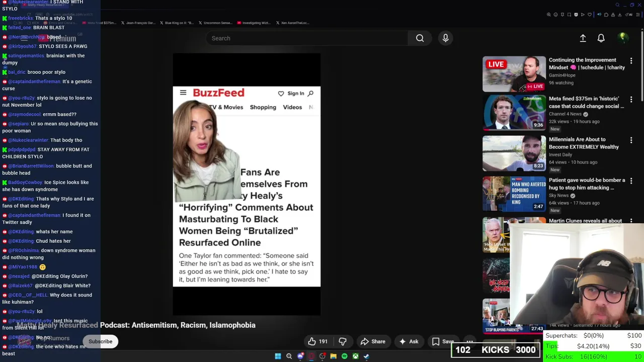Dislike the video with thumbs down
This screenshot has height=362, width=644.
click(343, 341)
